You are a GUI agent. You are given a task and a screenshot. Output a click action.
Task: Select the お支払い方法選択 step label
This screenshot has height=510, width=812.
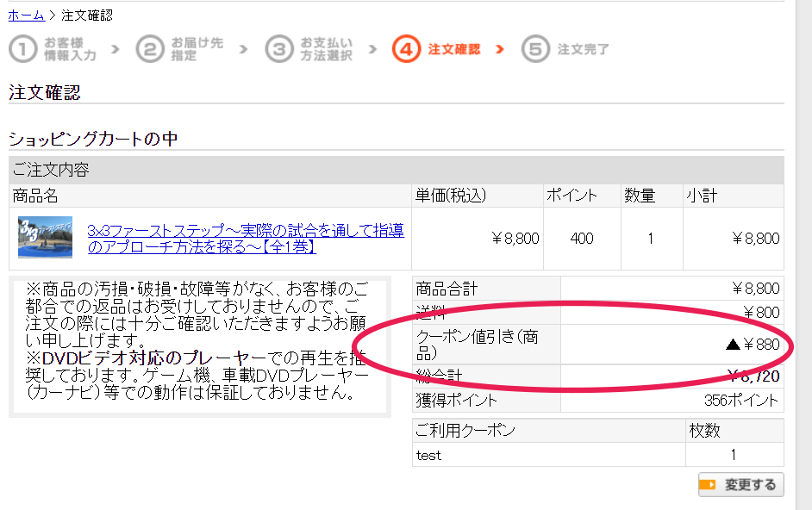[326, 49]
